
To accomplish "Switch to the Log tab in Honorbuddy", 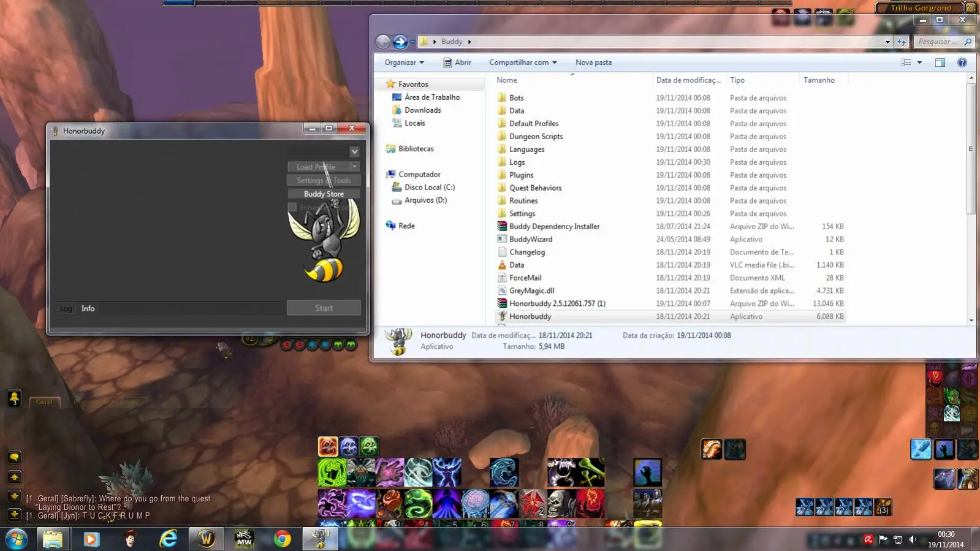I will pyautogui.click(x=66, y=308).
